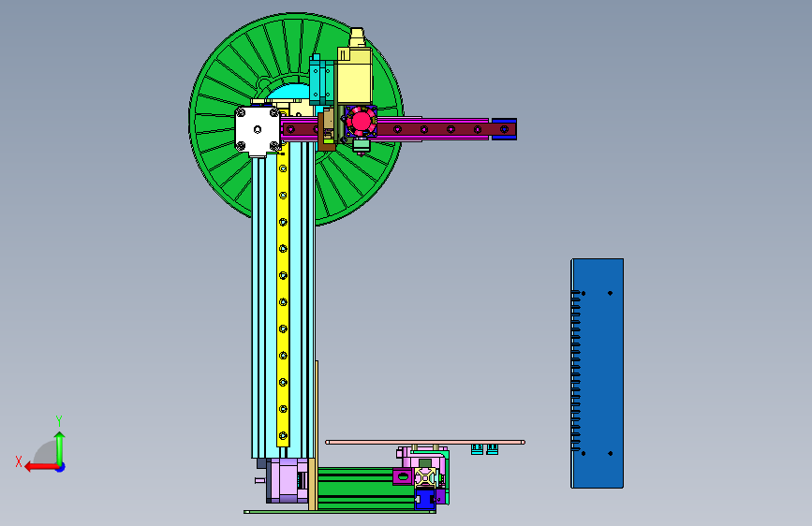Select the thin pink print bed plate

pyautogui.click(x=425, y=442)
